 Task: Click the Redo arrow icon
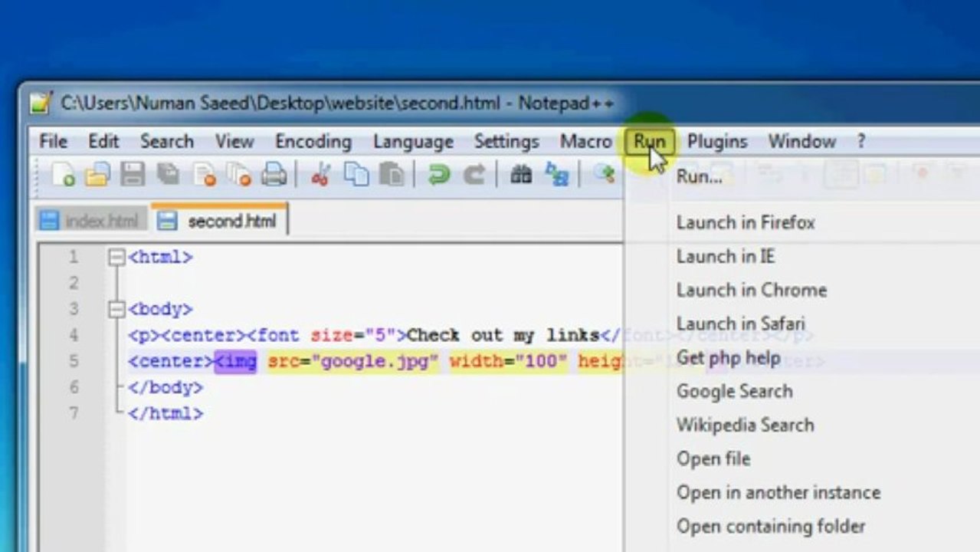[474, 175]
